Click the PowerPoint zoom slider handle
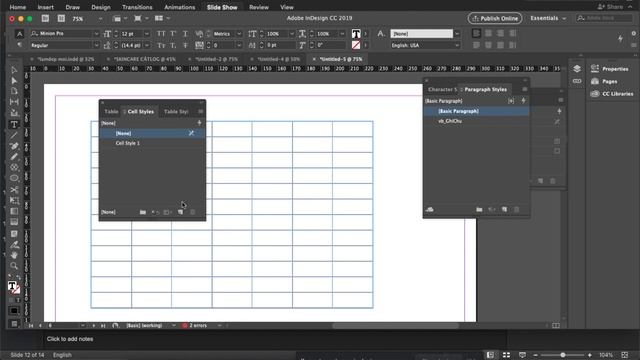640x360 pixels. (x=562, y=355)
